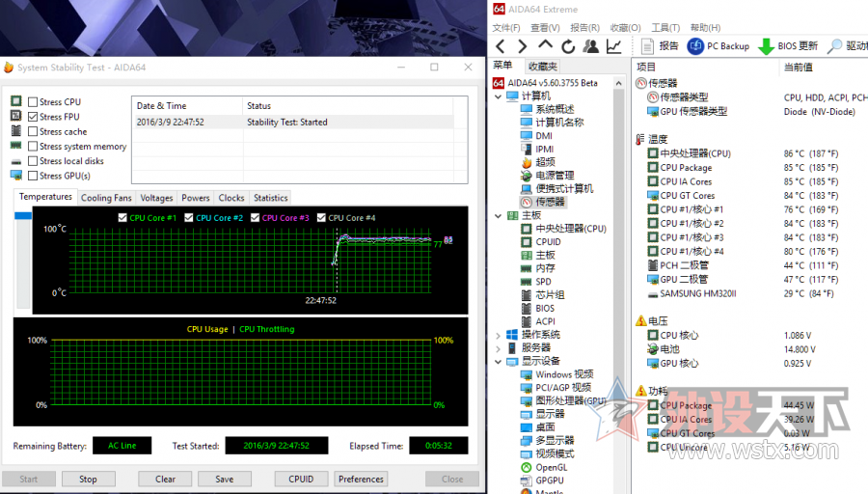Click the CPUID button
The image size is (868, 494).
[x=301, y=480]
